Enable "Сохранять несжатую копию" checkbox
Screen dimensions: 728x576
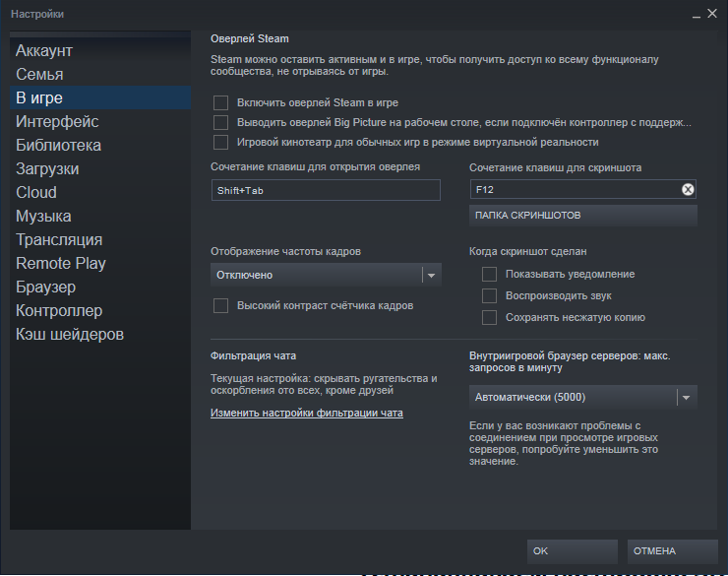click(489, 318)
